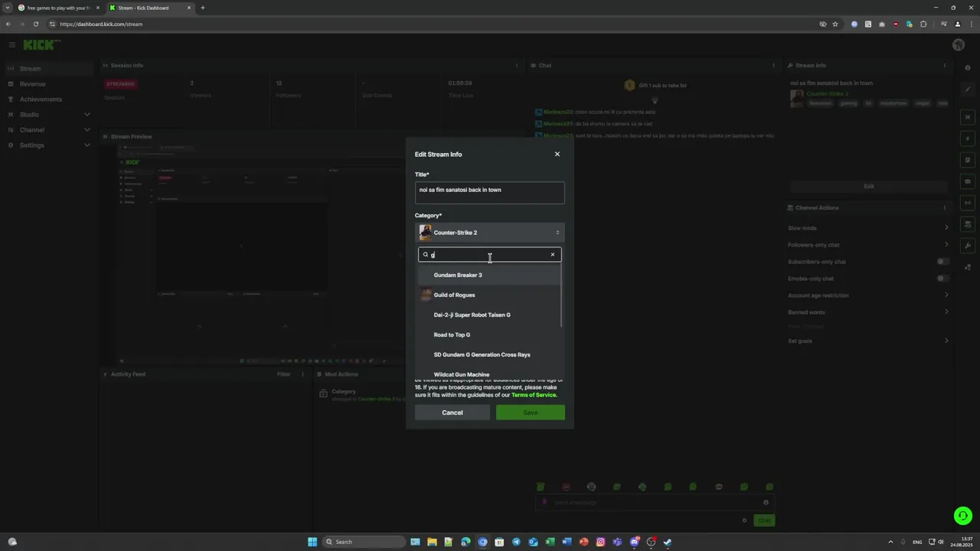Image resolution: width=980 pixels, height=551 pixels.
Task: Click the Send a message chat field
Action: pyautogui.click(x=655, y=503)
